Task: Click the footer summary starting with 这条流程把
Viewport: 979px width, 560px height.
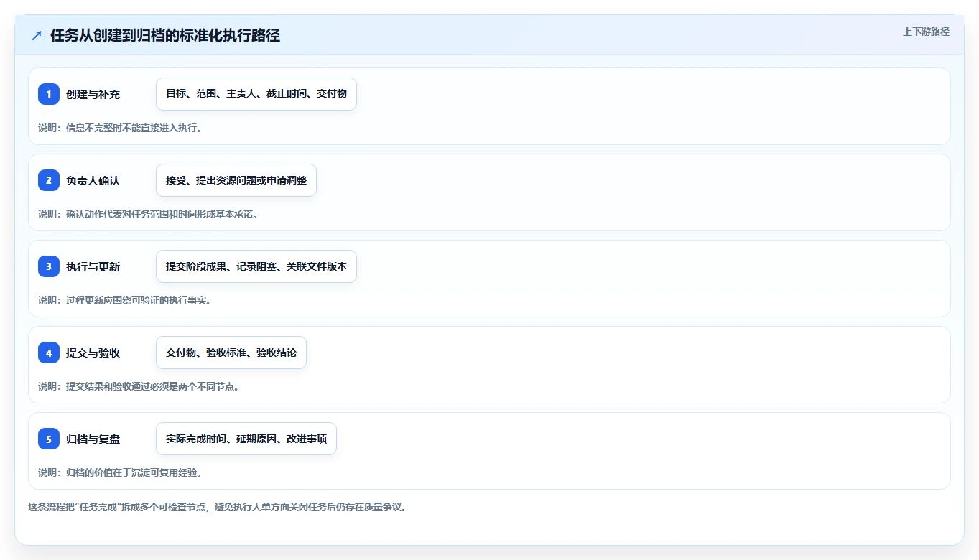Action: 218,507
